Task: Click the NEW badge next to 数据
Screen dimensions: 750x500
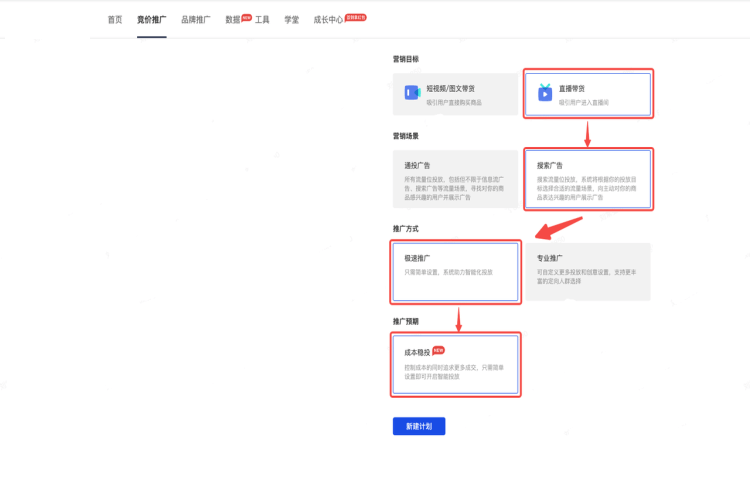Action: tap(246, 17)
